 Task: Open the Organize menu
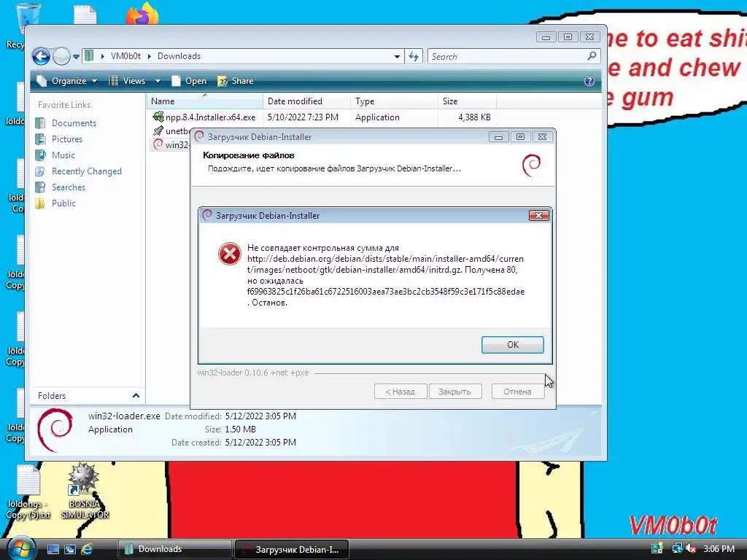(67, 81)
